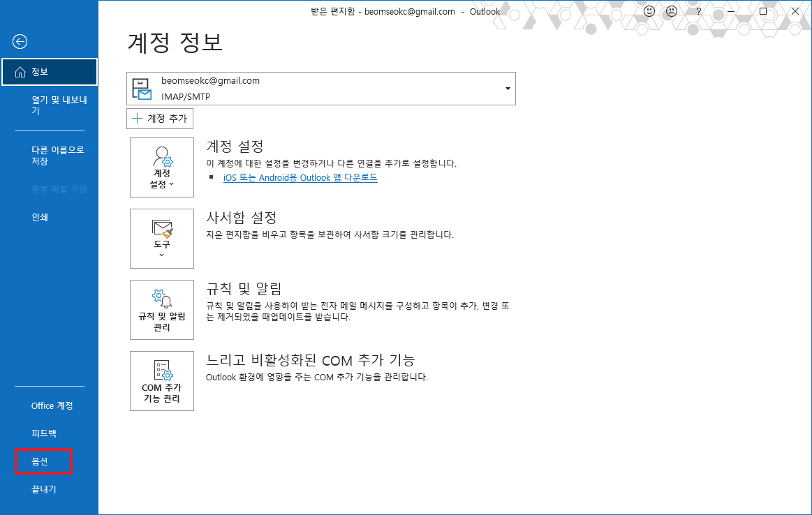Image resolution: width=812 pixels, height=515 pixels.
Task: Open the 계정 설정 dropdown button
Action: click(x=162, y=167)
